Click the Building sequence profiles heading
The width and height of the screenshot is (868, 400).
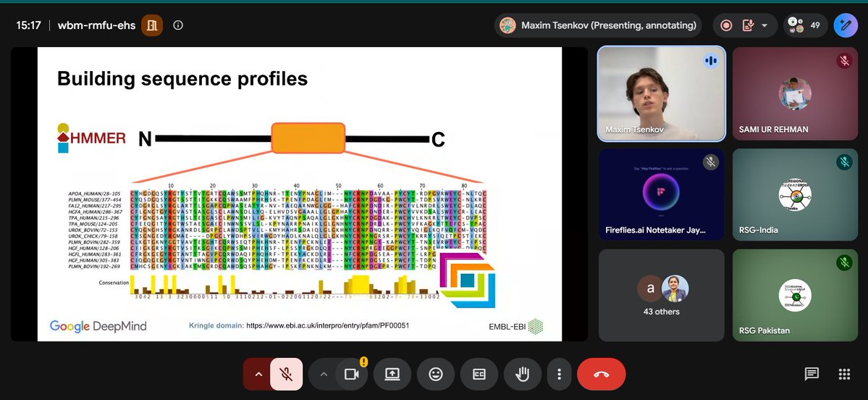click(x=182, y=79)
